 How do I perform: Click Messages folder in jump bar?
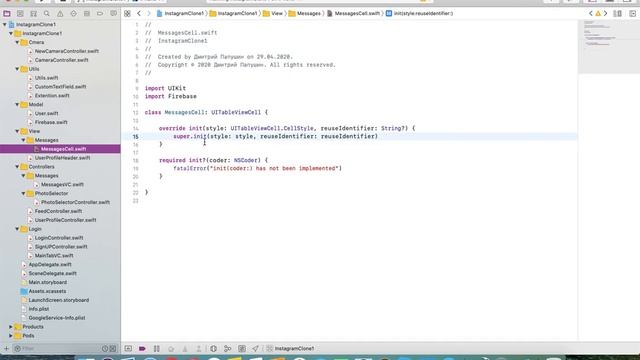[x=304, y=13]
